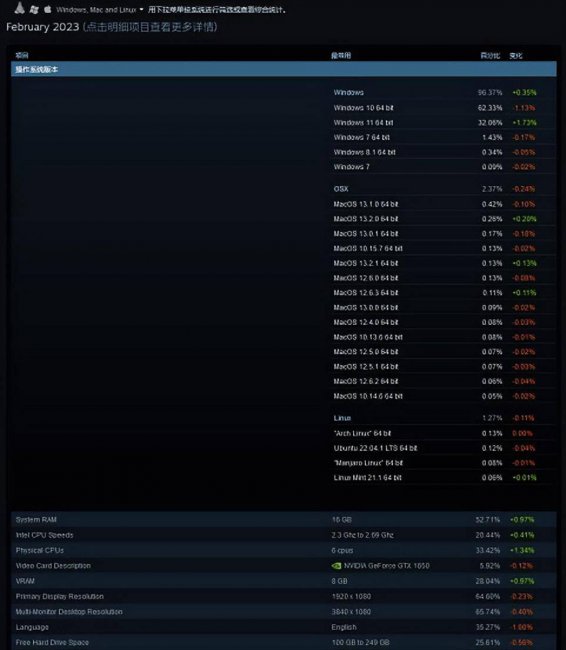
Task: Select the "MacOS 12.6.2 64 bit" row
Action: click(x=444, y=381)
